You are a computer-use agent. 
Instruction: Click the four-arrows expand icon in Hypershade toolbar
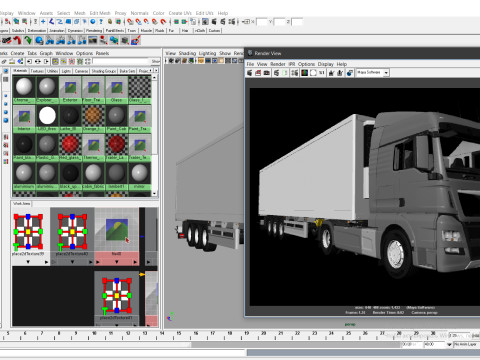tap(88, 61)
